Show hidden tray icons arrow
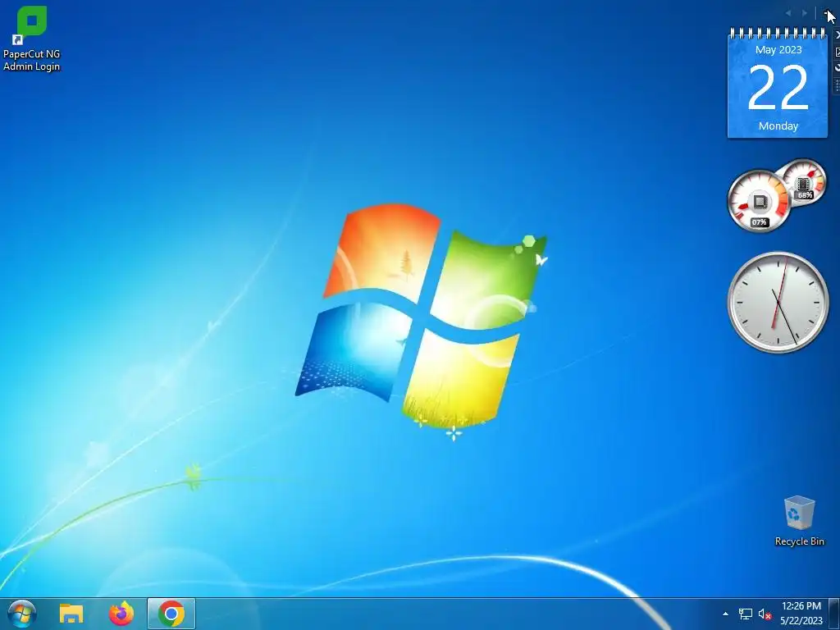840x630 pixels. [725, 614]
